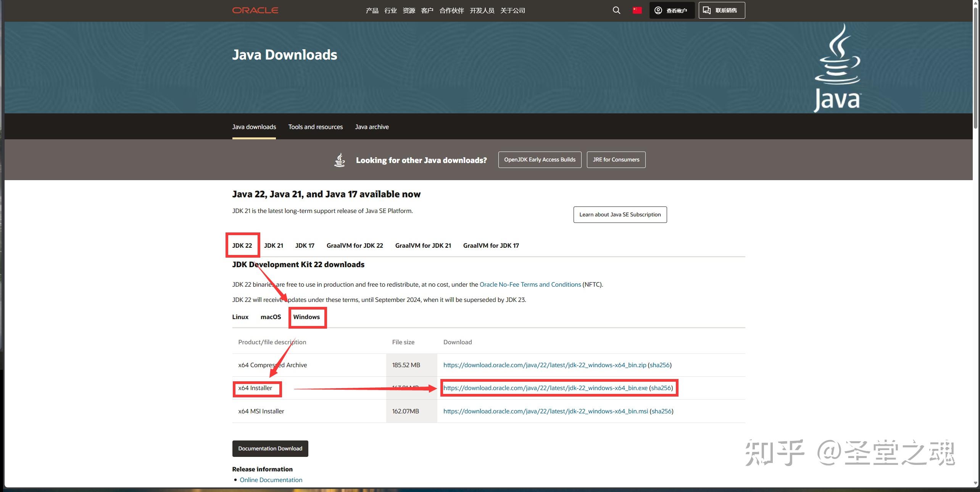Click the windows-x64_bin.exe download link

point(545,388)
